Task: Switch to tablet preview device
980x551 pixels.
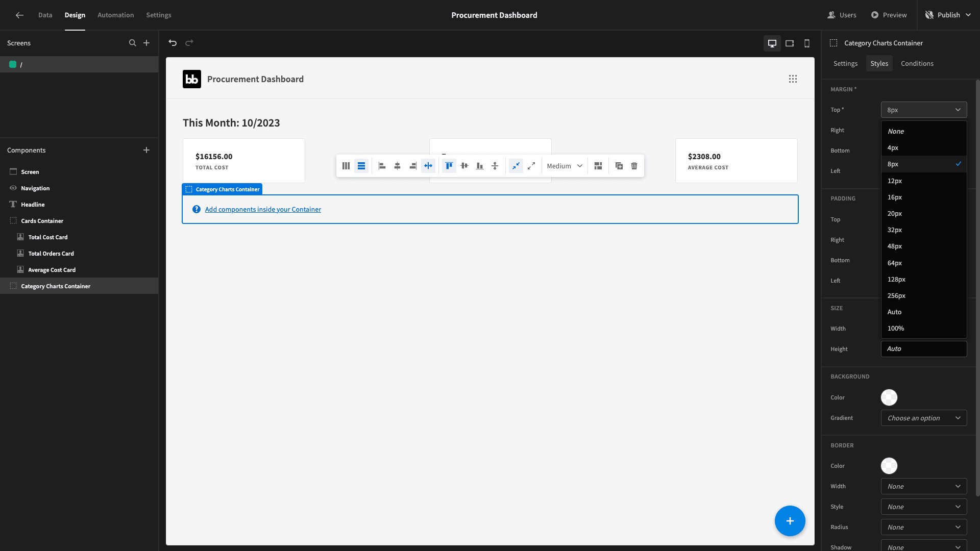Action: [x=790, y=43]
